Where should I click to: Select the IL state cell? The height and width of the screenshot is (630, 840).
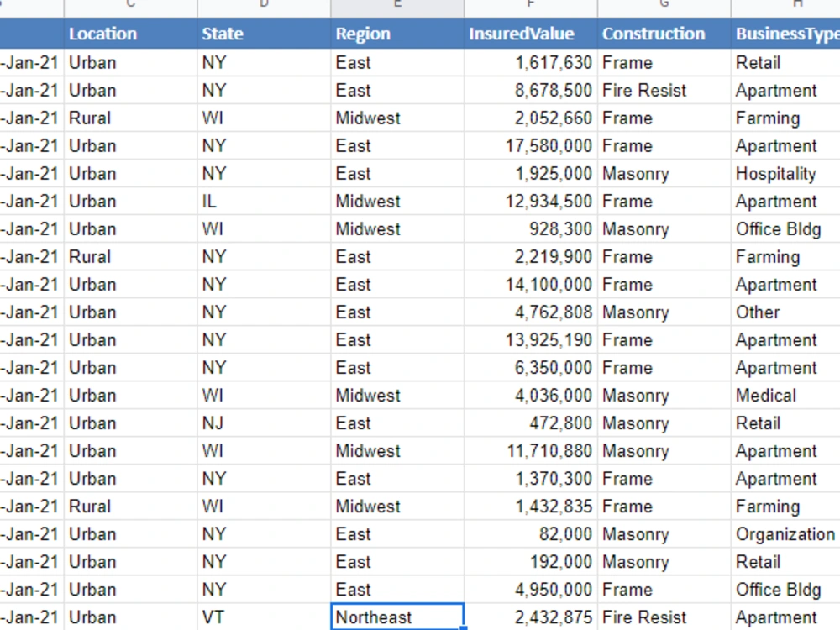point(264,202)
